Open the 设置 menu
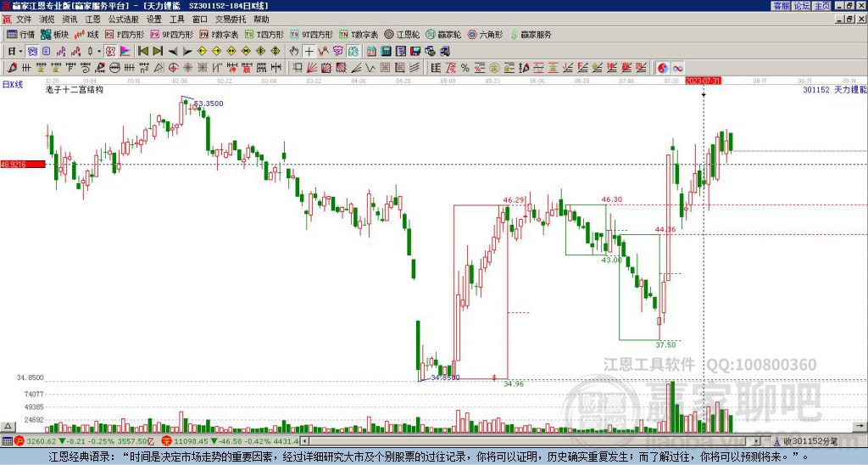Viewport: 868px width, 465px height. [154, 20]
